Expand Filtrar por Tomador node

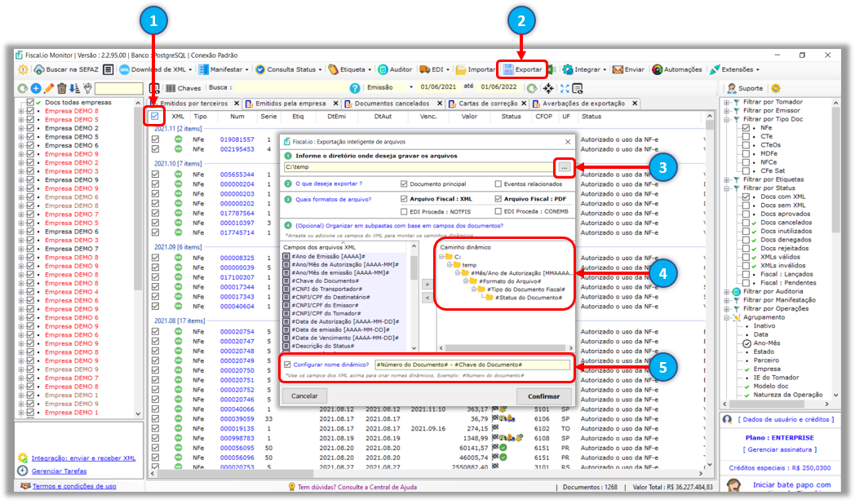(726, 102)
